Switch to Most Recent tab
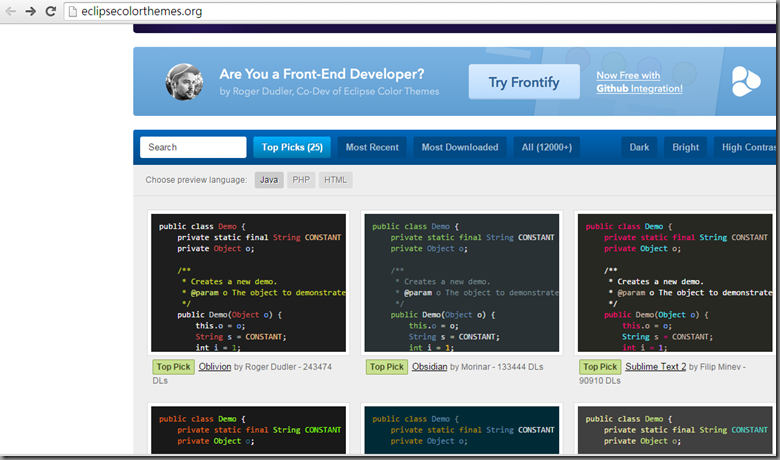This screenshot has width=780, height=460. pyautogui.click(x=372, y=147)
